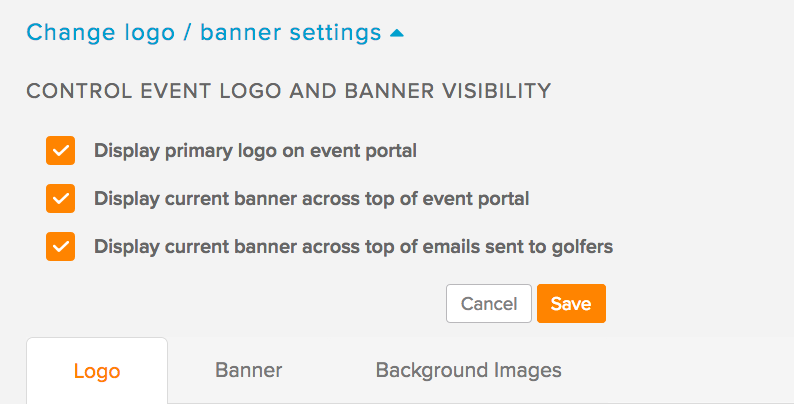Switch to the Banner tab
This screenshot has width=794, height=404.
point(248,370)
